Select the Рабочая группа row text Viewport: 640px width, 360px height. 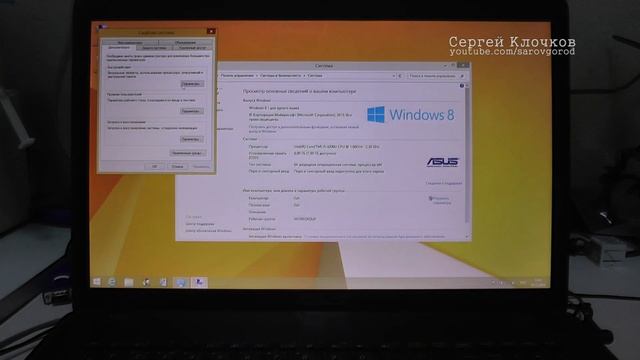[x=282, y=219]
